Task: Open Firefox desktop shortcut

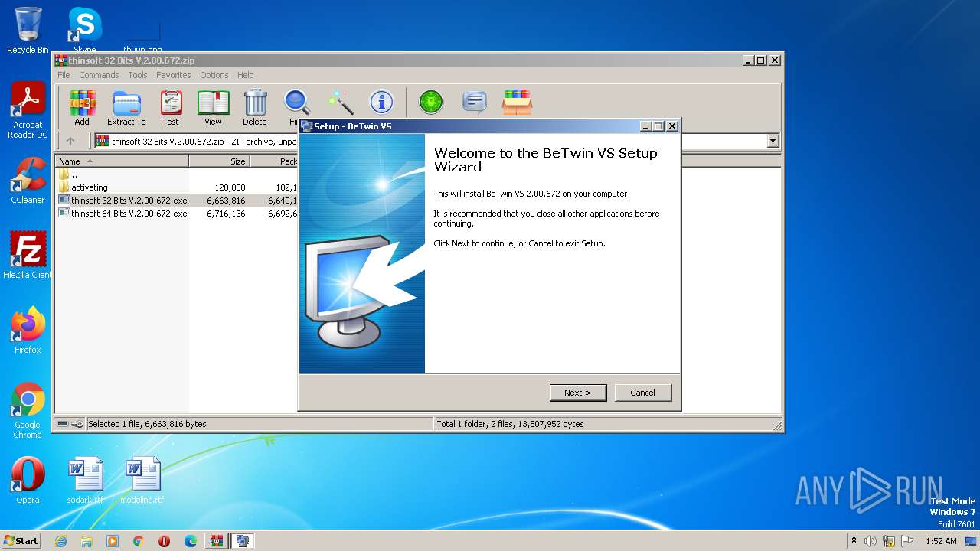Action: [28, 331]
